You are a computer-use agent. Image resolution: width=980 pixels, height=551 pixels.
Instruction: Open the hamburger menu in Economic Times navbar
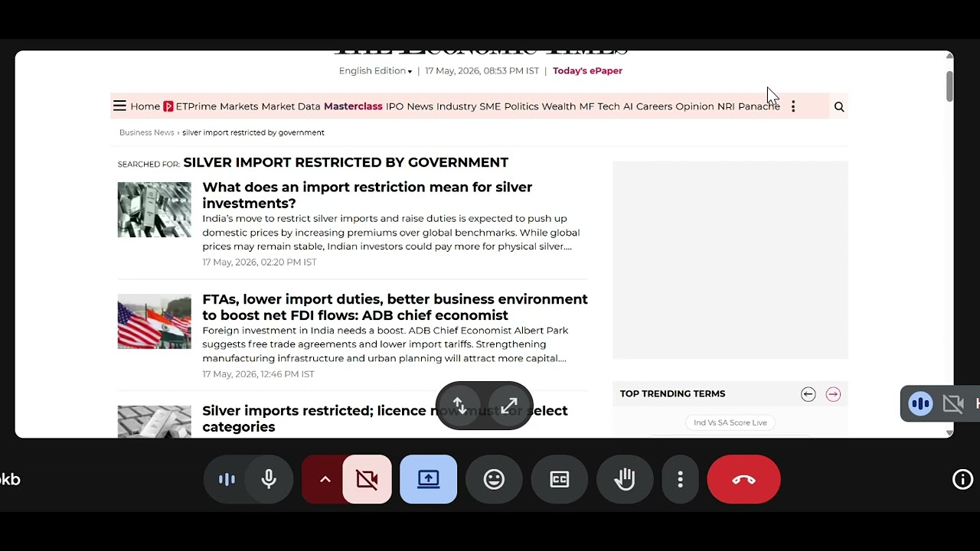tap(119, 106)
